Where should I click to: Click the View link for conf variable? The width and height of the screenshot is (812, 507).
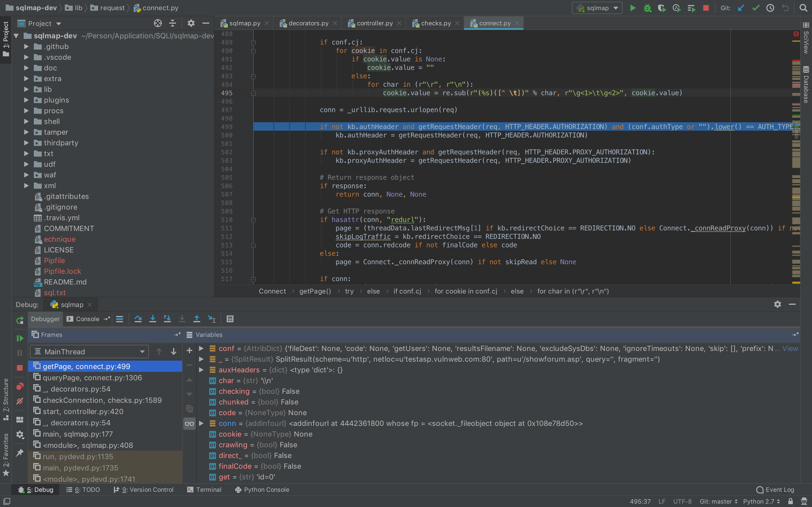click(x=790, y=348)
